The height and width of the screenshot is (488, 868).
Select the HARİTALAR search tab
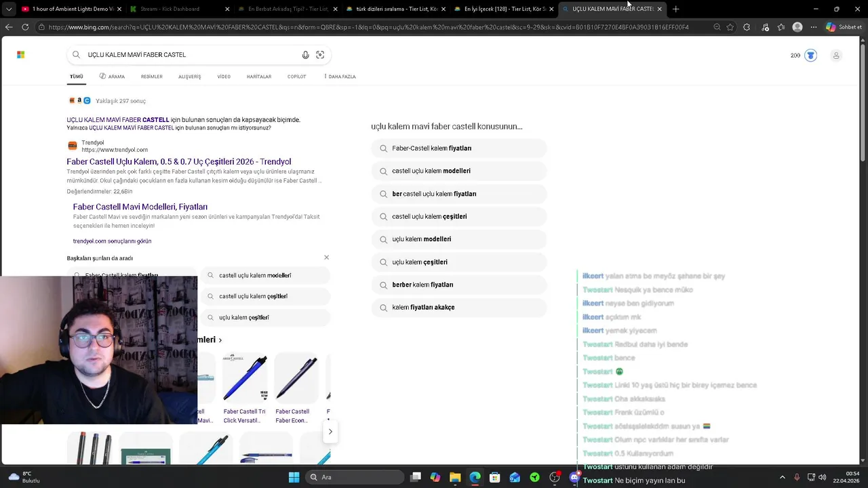pos(259,77)
